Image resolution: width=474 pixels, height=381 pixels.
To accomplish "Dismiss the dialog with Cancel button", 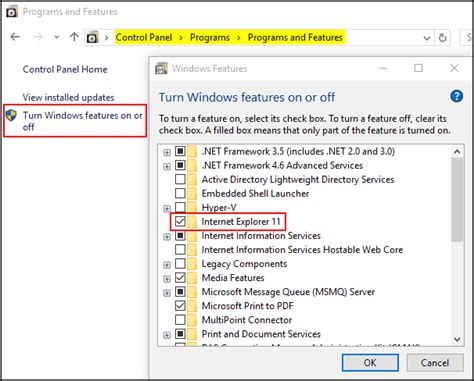I will (435, 362).
